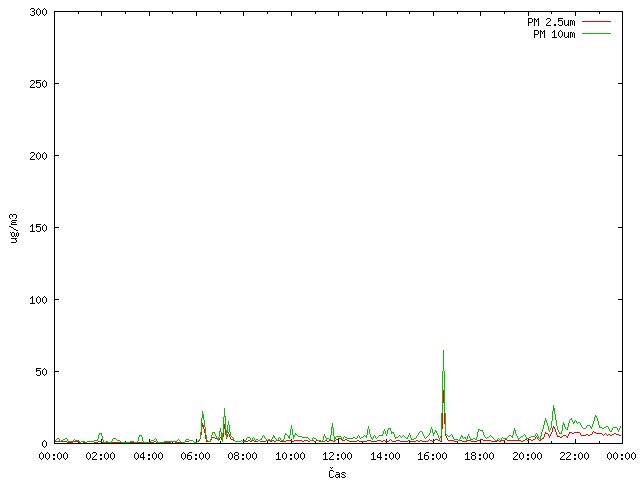Click the 20:00 time label

527,456
